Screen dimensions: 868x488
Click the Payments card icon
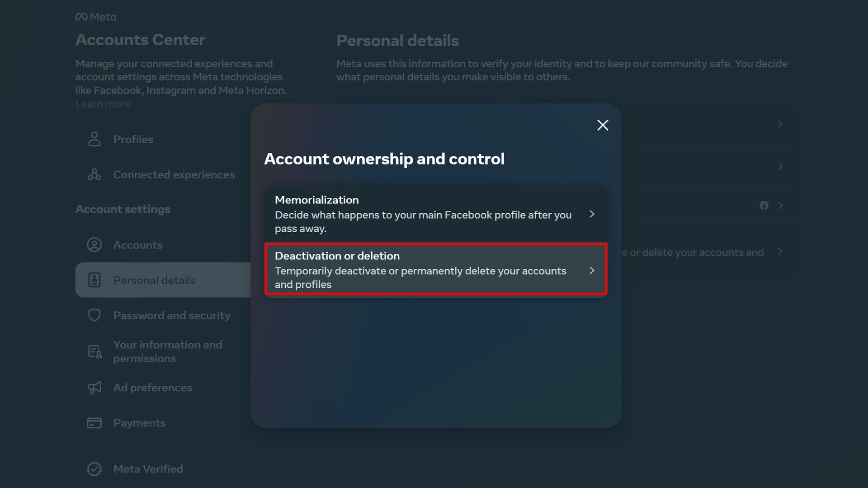click(94, 423)
